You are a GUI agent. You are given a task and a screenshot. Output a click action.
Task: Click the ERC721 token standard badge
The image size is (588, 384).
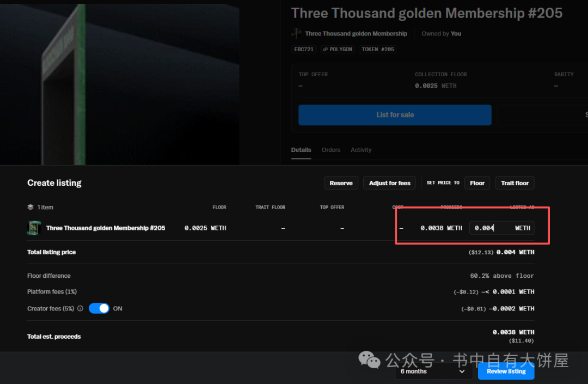pyautogui.click(x=304, y=49)
